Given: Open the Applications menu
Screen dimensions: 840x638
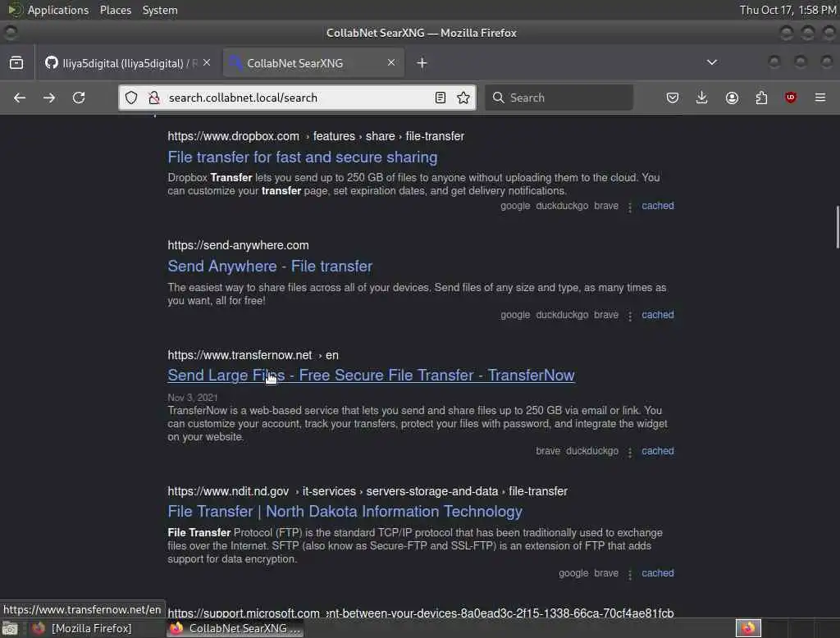Looking at the screenshot, I should (58, 10).
